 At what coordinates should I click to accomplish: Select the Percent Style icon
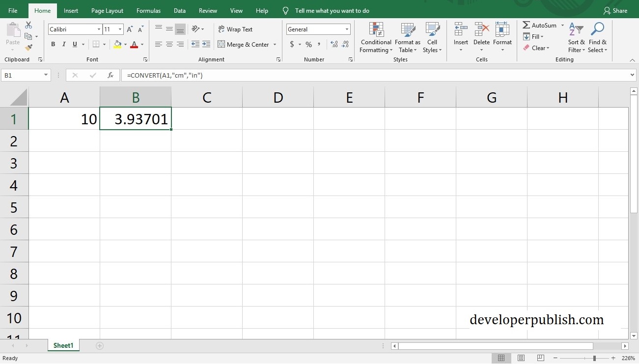pyautogui.click(x=308, y=44)
